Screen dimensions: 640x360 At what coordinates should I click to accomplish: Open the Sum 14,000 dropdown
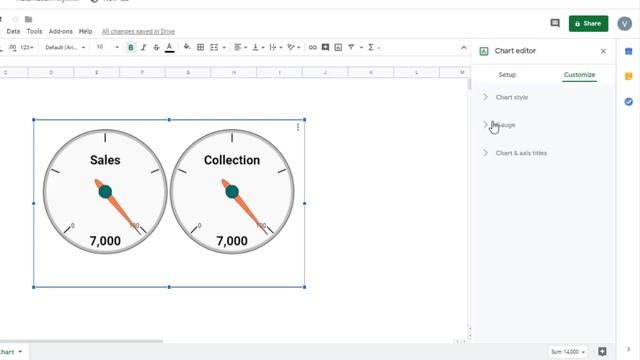pos(568,352)
